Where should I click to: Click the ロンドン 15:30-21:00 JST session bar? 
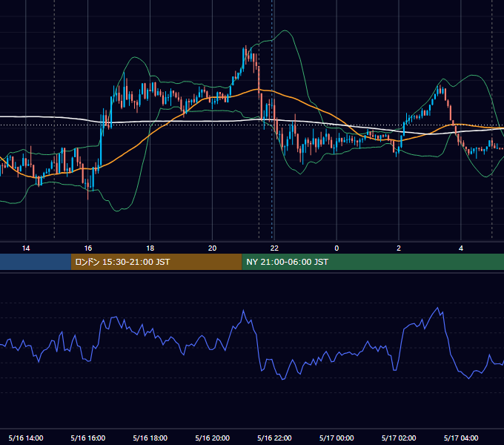(156, 262)
